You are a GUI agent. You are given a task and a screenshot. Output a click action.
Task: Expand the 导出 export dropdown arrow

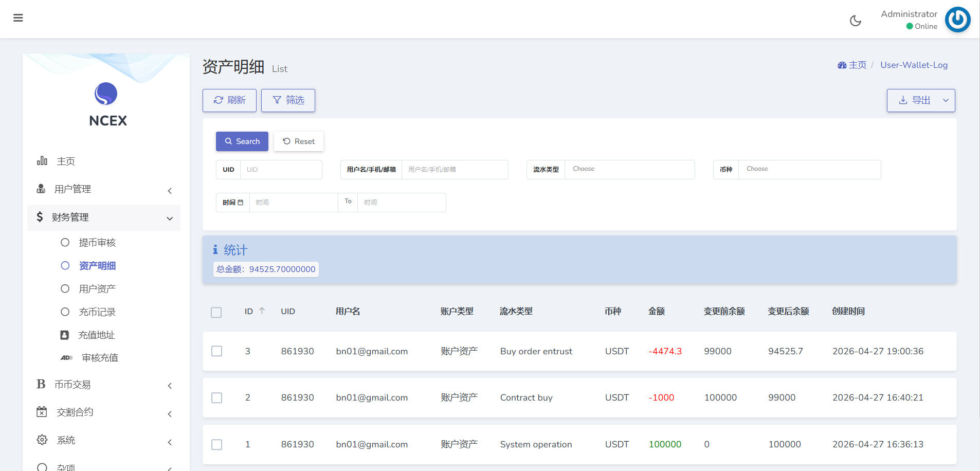point(945,101)
